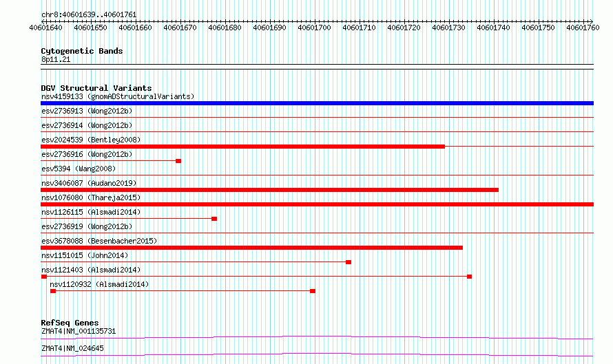The image size is (613, 364).
Task: Open the nsv1126115 (Alsmadi2014) label
Action: 91,212
